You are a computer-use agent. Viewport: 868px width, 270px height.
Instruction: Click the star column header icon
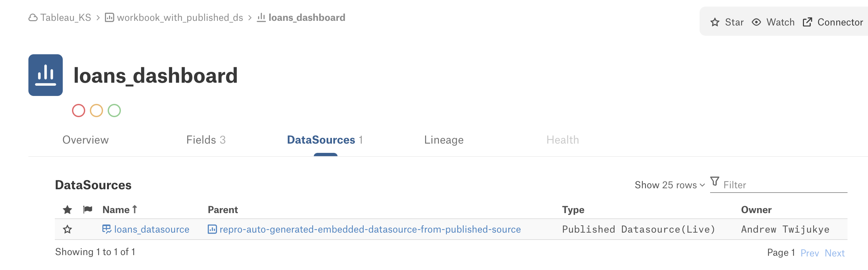[x=67, y=210]
